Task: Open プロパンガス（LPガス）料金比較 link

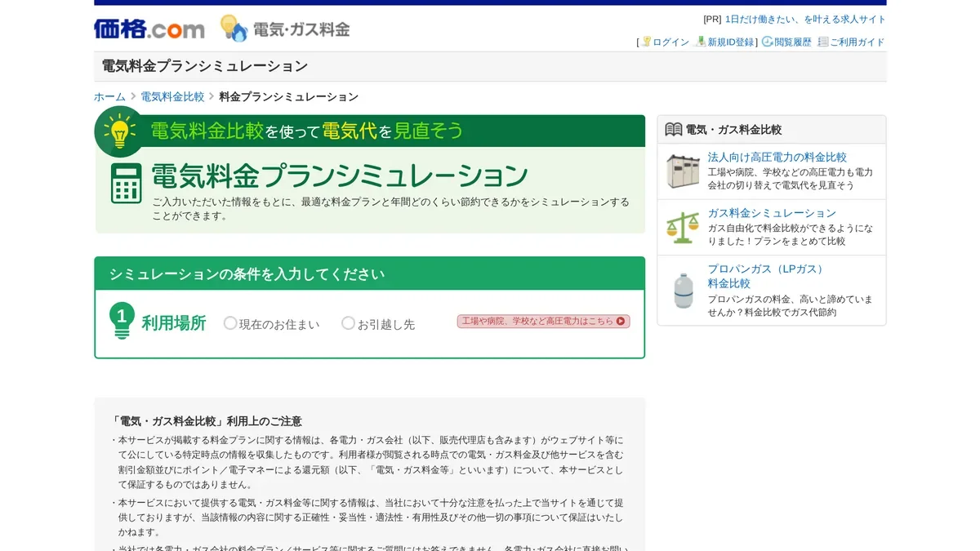Action: click(x=768, y=276)
